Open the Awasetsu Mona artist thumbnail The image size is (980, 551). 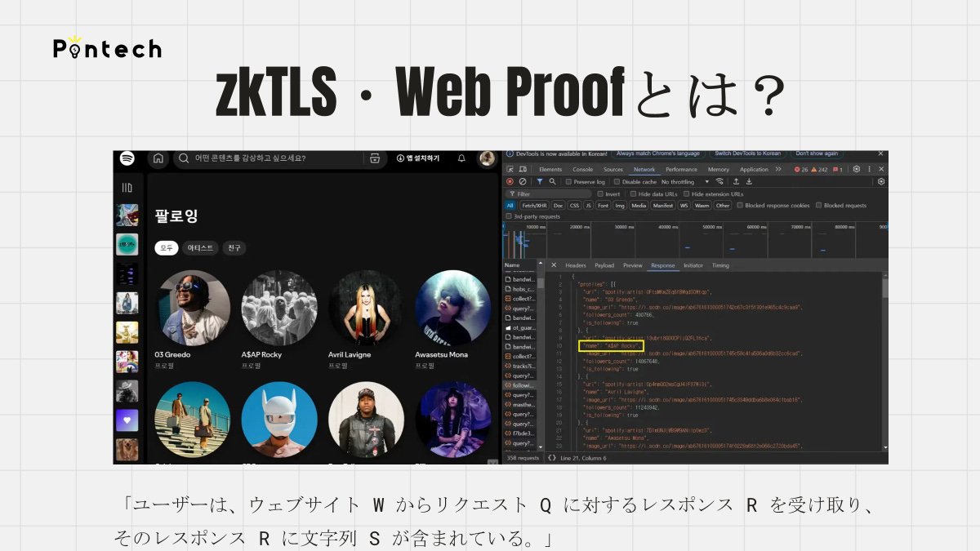[453, 308]
